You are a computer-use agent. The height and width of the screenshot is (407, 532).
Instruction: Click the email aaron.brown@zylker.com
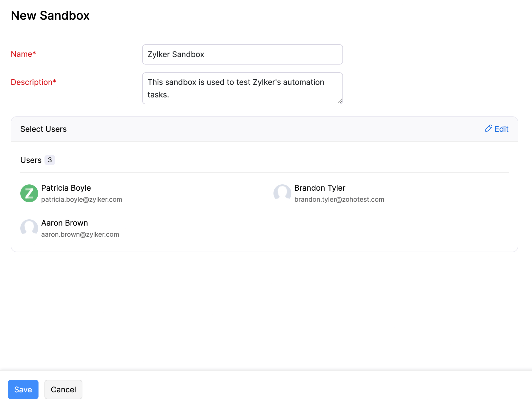[80, 234]
